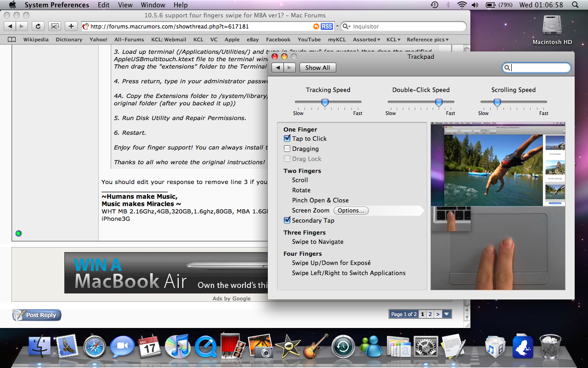Disable Secondary Tap checkbox
The image size is (588, 368).
tap(287, 220)
